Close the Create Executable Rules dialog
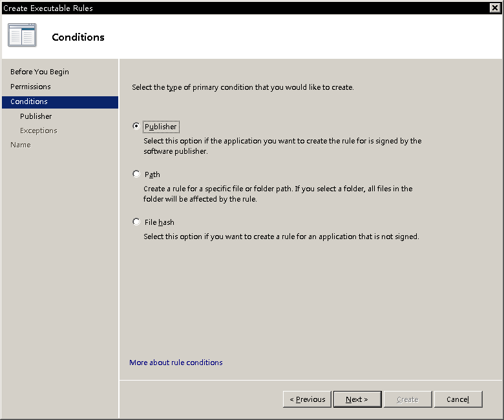The image size is (504, 420). tap(495, 8)
